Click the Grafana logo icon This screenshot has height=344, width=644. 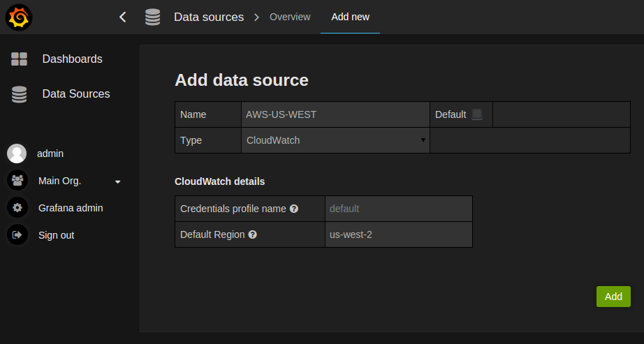point(19,17)
